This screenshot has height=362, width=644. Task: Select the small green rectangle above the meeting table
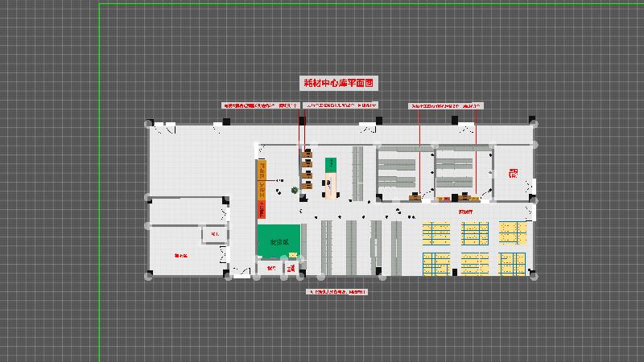coord(330,164)
